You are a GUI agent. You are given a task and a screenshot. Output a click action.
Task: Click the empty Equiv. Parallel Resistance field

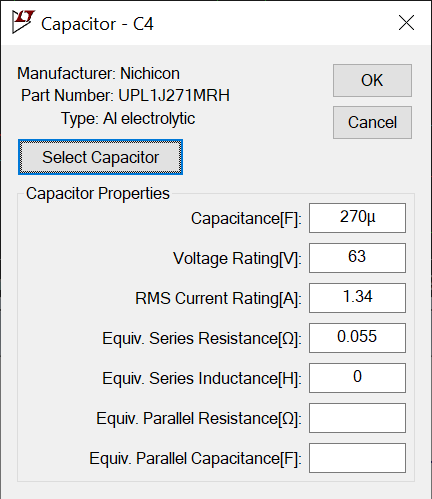(x=357, y=418)
